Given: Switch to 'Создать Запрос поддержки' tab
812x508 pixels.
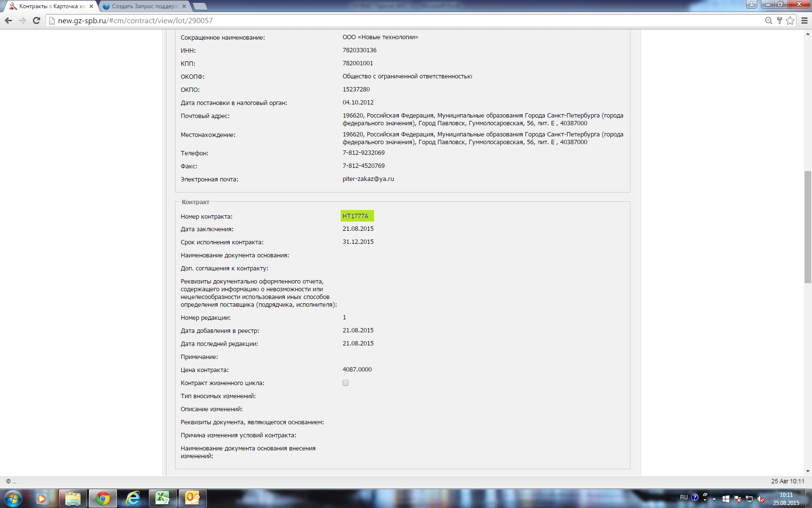Looking at the screenshot, I should [x=144, y=6].
